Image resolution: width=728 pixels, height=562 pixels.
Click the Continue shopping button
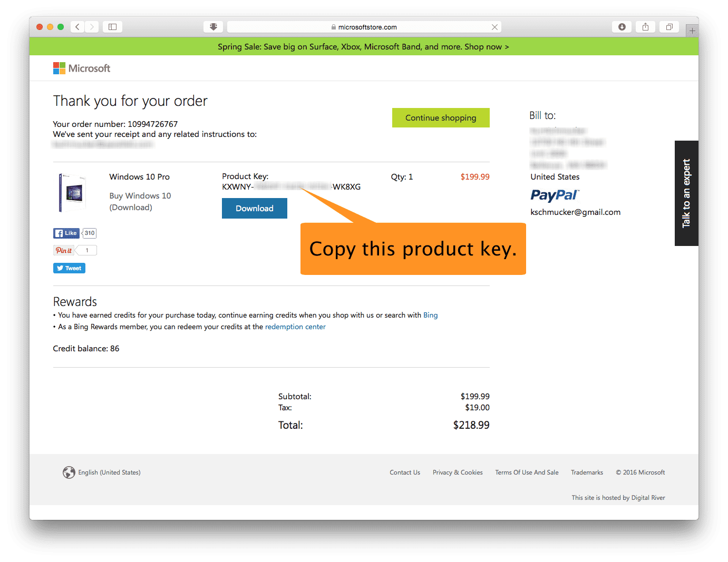(441, 118)
